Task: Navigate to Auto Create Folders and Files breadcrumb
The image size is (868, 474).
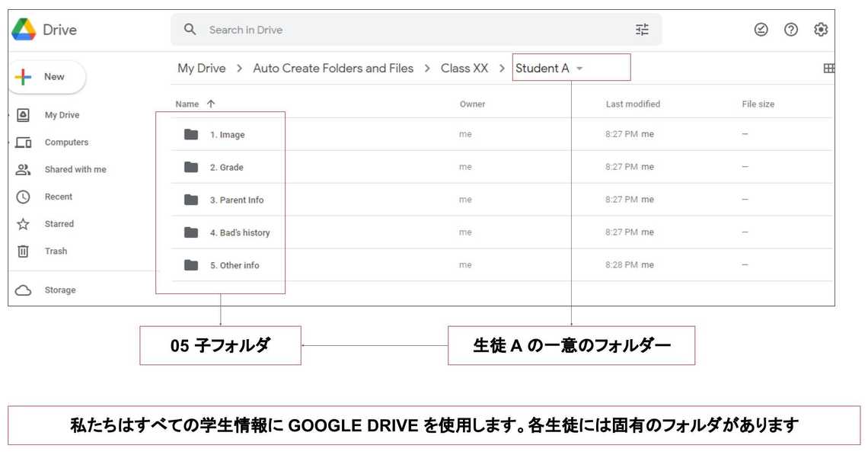Action: (x=333, y=69)
